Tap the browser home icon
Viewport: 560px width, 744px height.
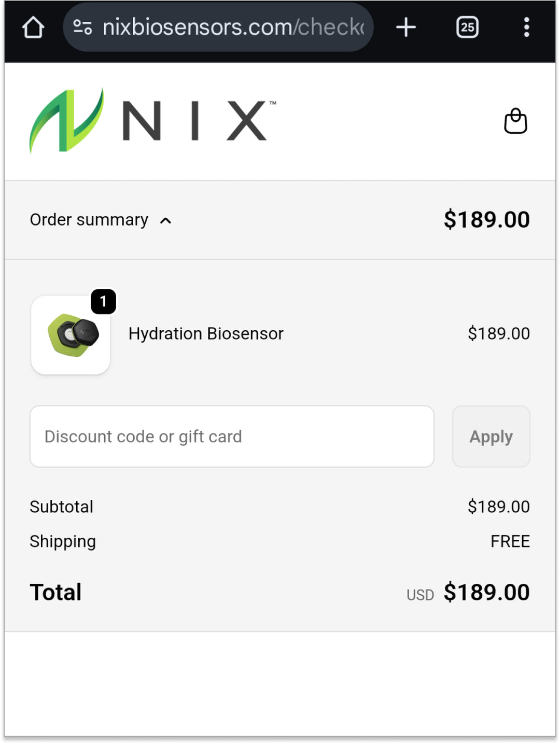click(x=33, y=27)
